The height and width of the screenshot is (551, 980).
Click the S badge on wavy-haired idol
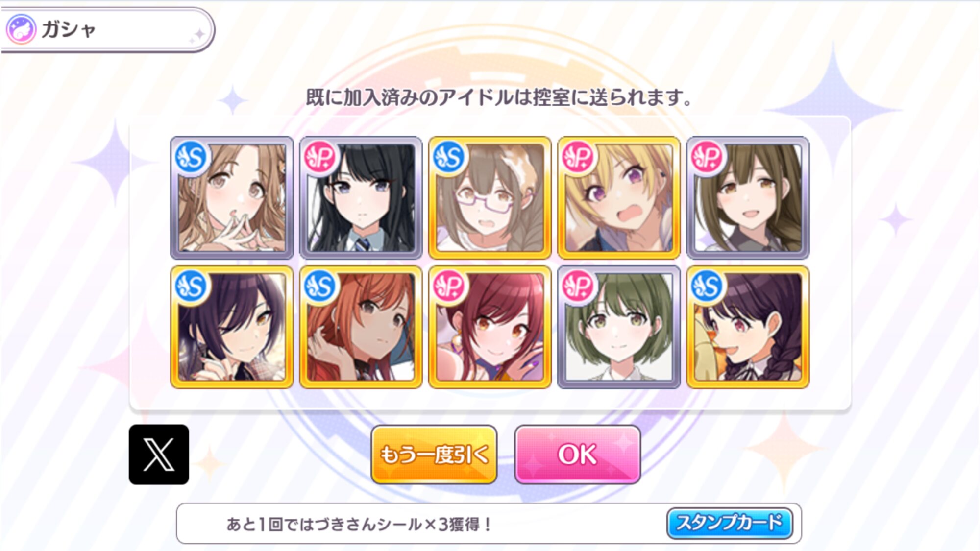click(x=191, y=157)
